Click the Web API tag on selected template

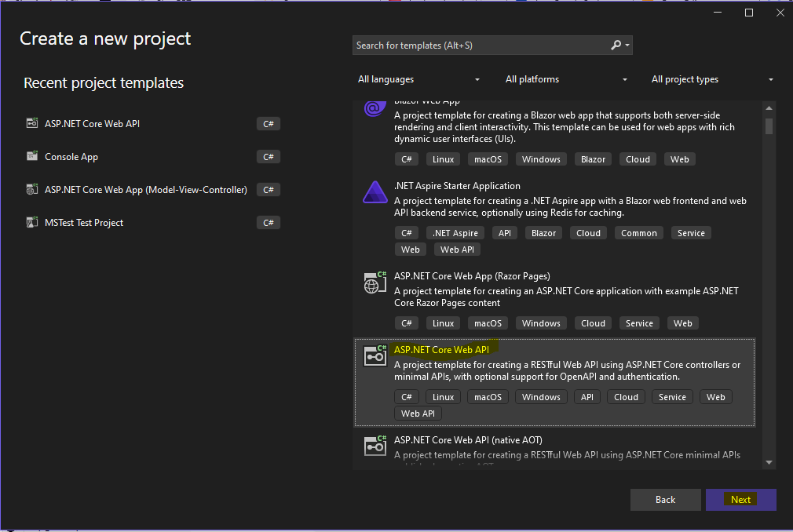[x=418, y=414]
